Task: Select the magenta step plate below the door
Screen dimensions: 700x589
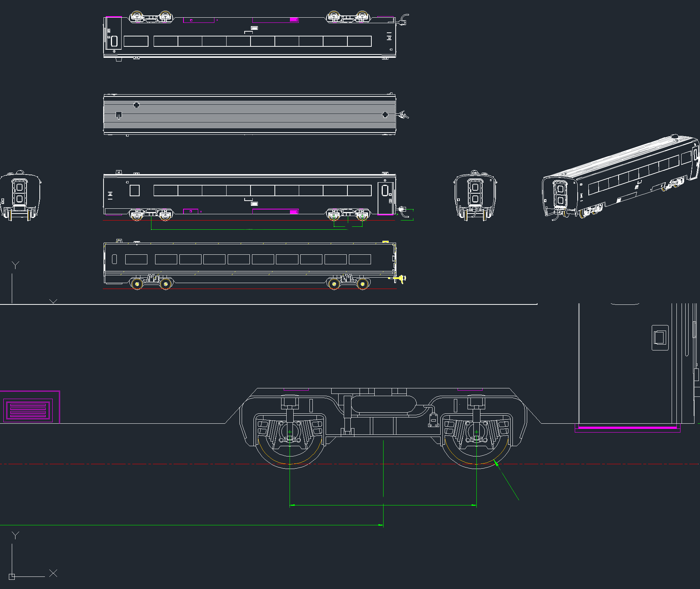Action: [627, 428]
